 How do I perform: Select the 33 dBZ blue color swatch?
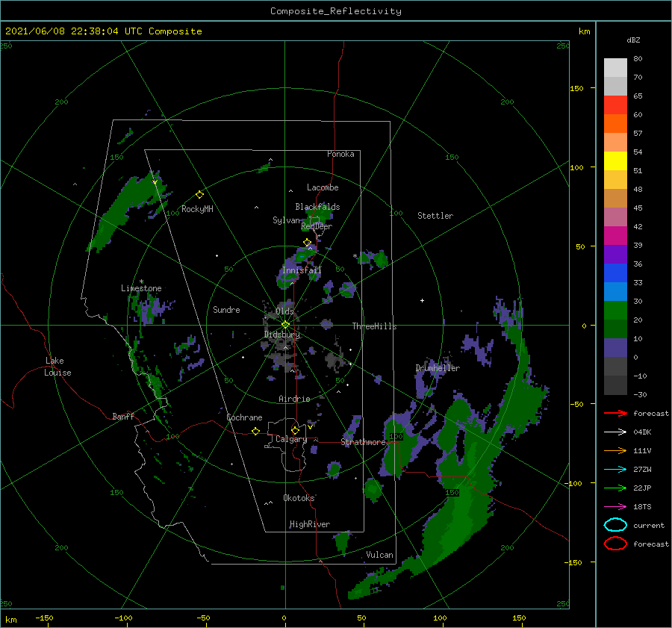point(615,273)
